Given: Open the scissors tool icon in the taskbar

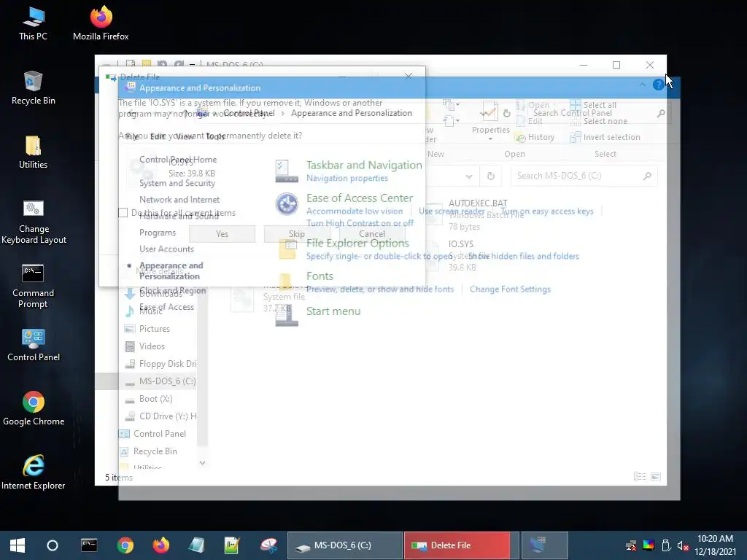Looking at the screenshot, I should click(x=268, y=545).
